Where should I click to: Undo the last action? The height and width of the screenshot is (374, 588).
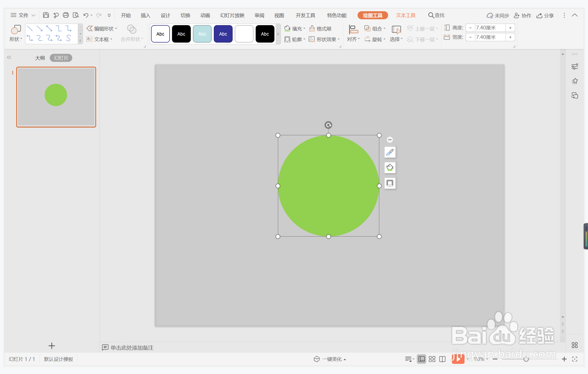click(x=86, y=15)
